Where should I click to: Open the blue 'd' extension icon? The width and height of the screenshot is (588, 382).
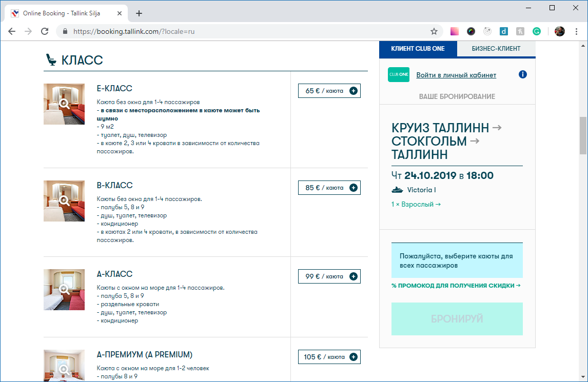504,31
